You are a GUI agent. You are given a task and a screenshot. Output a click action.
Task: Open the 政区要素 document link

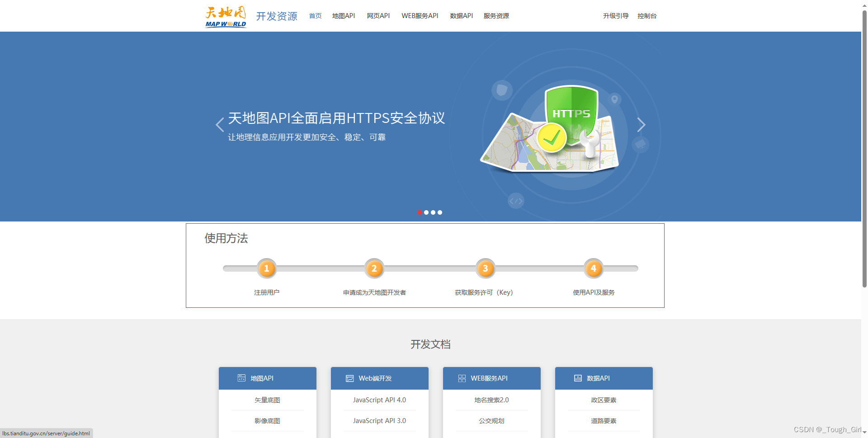[x=604, y=400]
